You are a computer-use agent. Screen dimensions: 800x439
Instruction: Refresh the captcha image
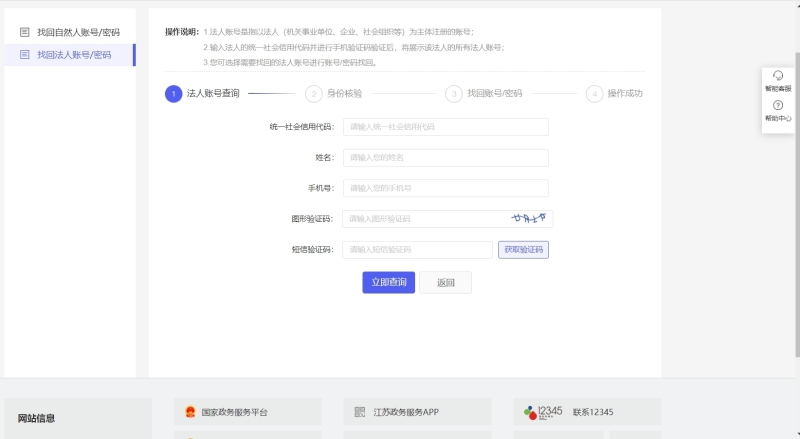529,218
